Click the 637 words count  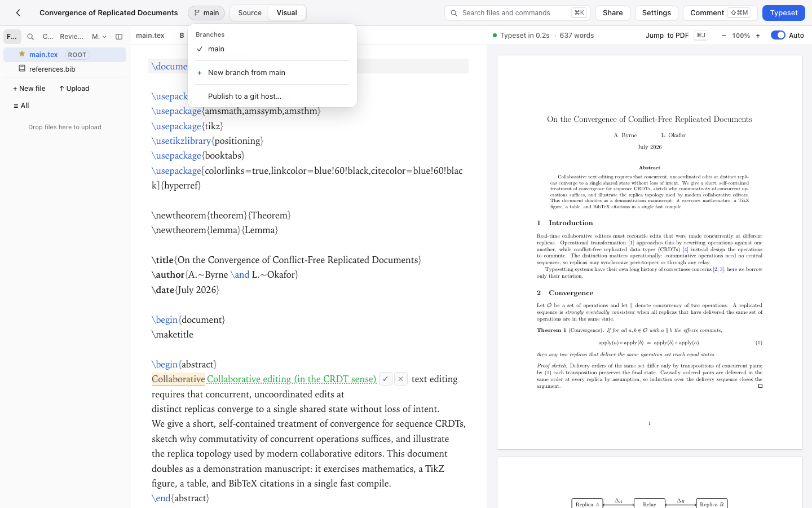pyautogui.click(x=577, y=35)
